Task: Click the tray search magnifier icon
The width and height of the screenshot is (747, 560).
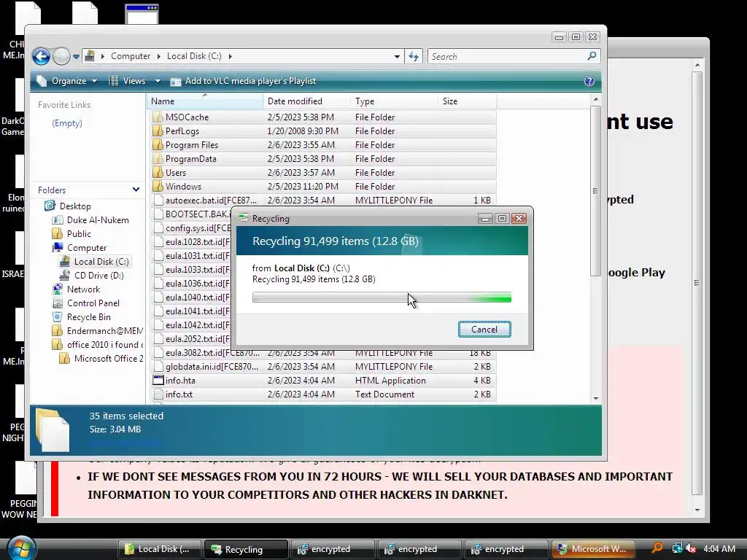Action: (x=657, y=548)
